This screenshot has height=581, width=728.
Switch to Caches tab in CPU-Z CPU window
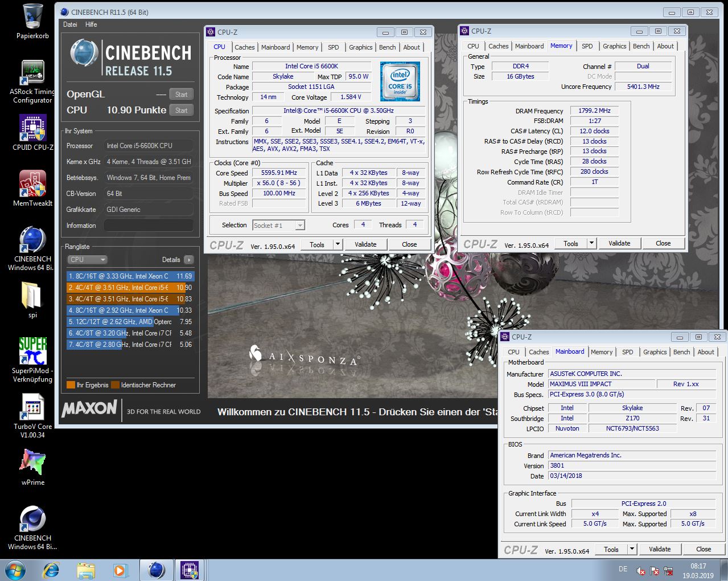click(x=245, y=47)
